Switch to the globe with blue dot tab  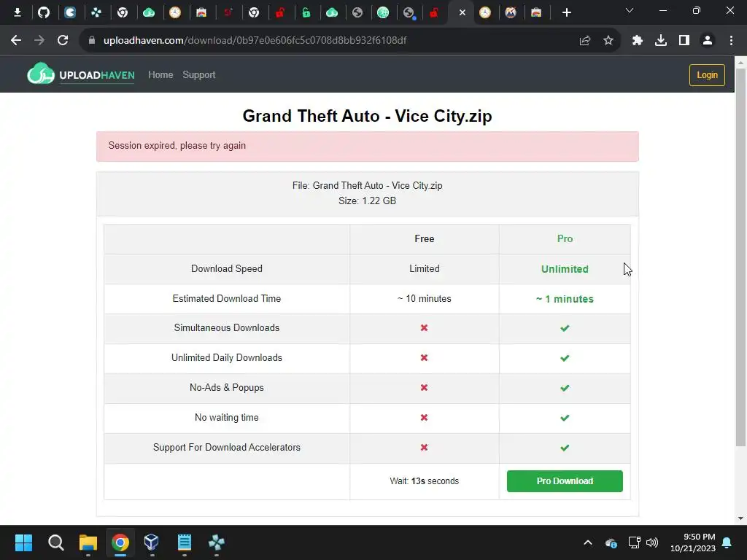409,12
